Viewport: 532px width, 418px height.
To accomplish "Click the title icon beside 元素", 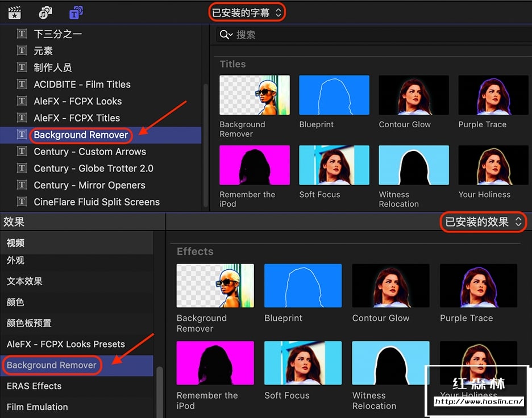I will click(x=22, y=51).
